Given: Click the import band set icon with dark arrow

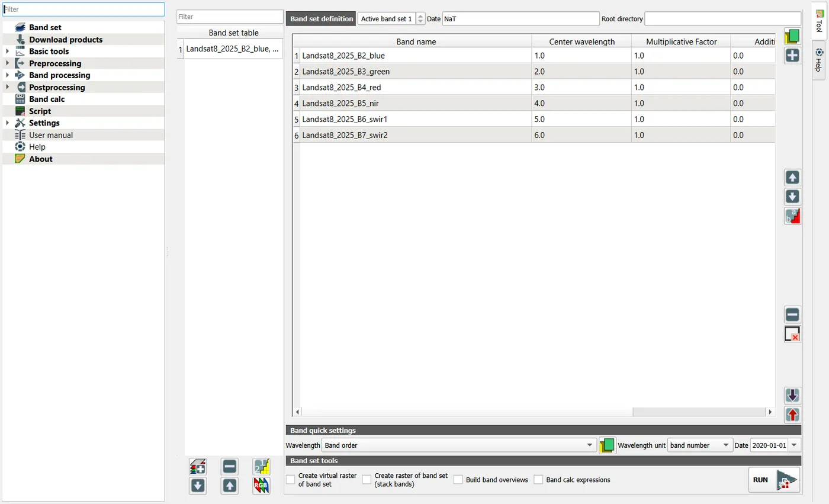Looking at the screenshot, I should (792, 395).
